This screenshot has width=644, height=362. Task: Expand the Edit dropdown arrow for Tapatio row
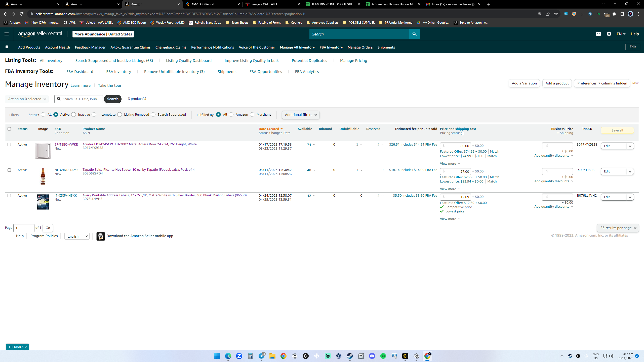pyautogui.click(x=630, y=172)
